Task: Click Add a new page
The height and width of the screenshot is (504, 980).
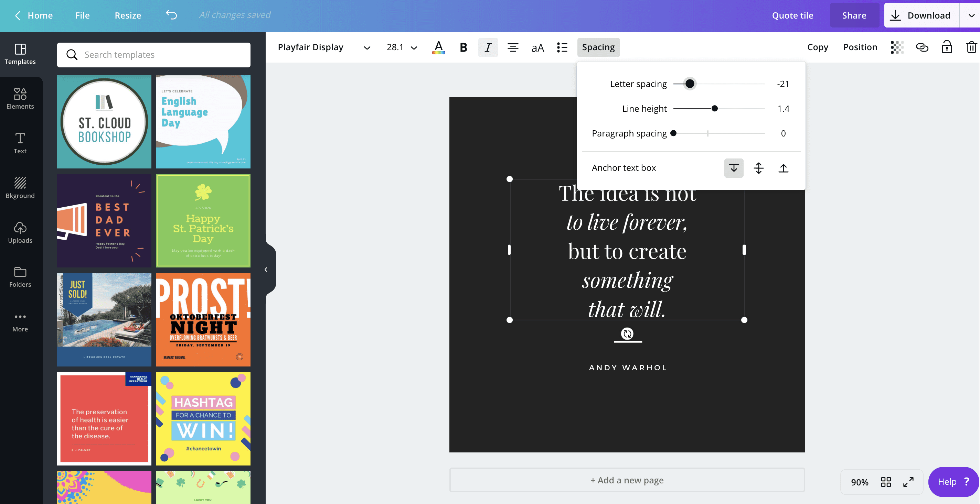Action: tap(627, 480)
